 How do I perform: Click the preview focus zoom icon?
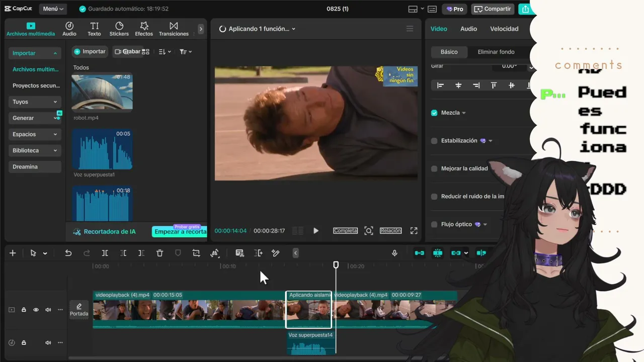(369, 231)
